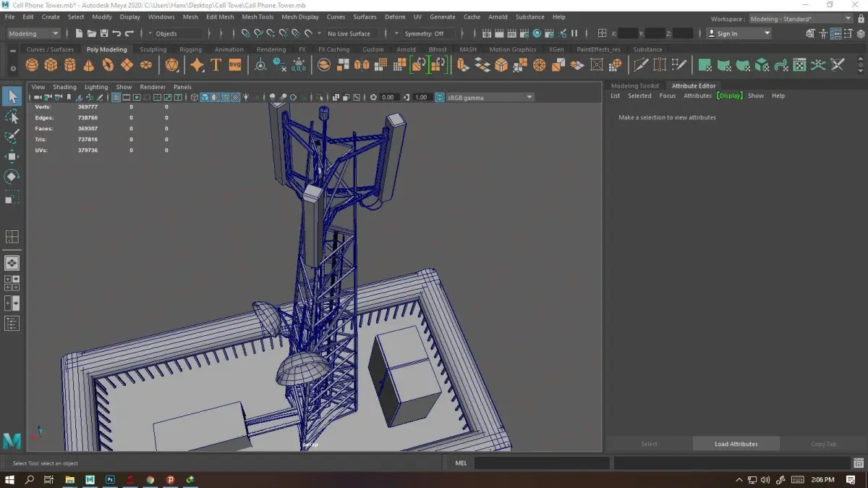Create a Polygon Plane from shelf
This screenshot has width=868, height=488.
127,65
